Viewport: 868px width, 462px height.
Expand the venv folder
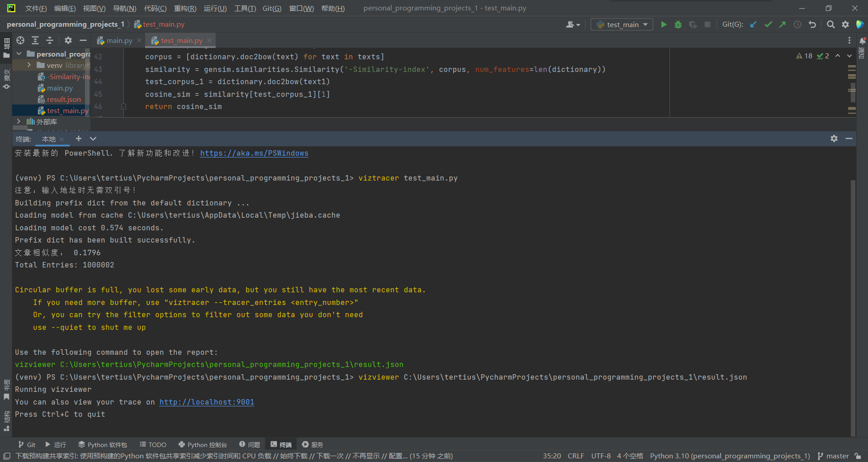click(x=29, y=65)
